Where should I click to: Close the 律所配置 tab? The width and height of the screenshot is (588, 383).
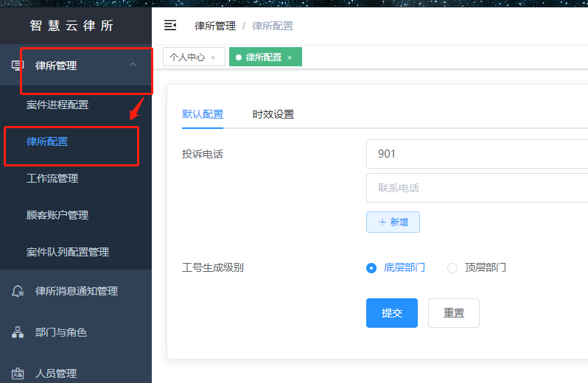[x=290, y=57]
